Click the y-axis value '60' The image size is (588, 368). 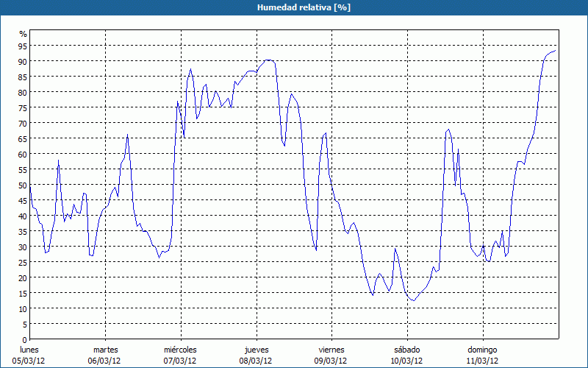pos(23,154)
